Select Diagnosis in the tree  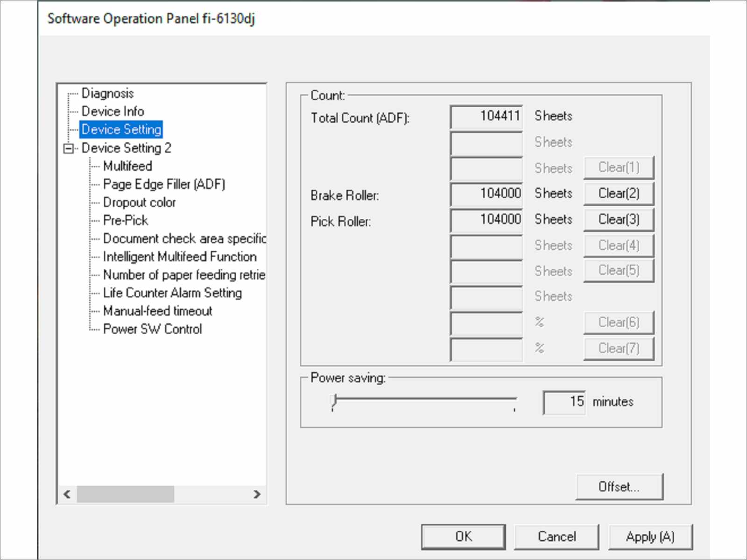(x=107, y=93)
